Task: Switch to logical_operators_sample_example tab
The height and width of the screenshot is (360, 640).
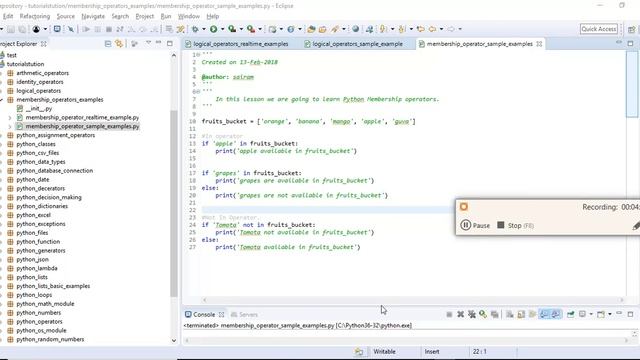Action: click(x=353, y=44)
